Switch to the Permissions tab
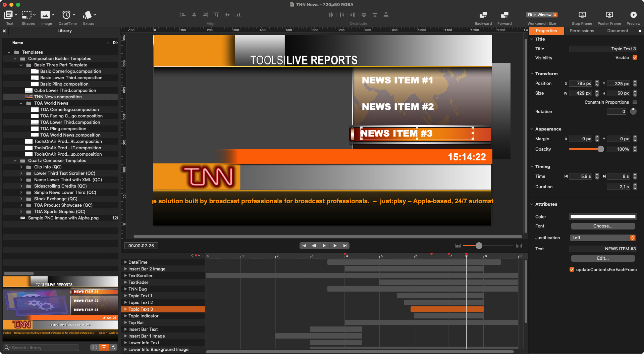The image size is (644, 354). 582,31
